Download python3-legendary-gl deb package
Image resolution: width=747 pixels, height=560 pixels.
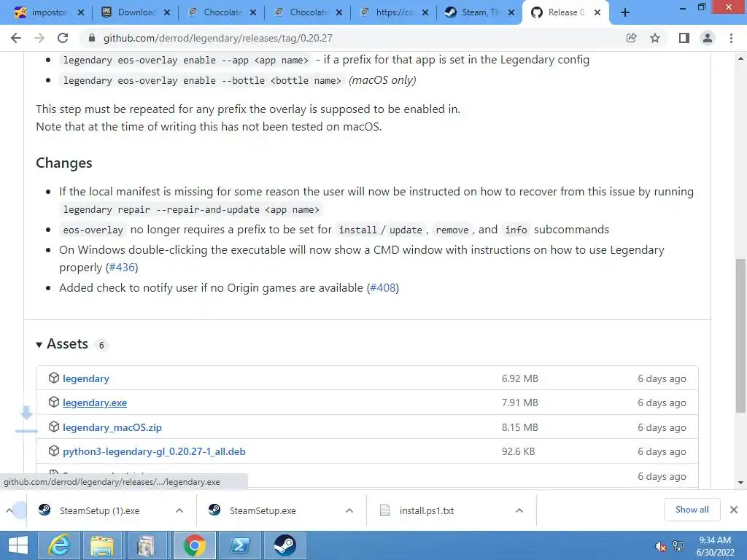(154, 451)
